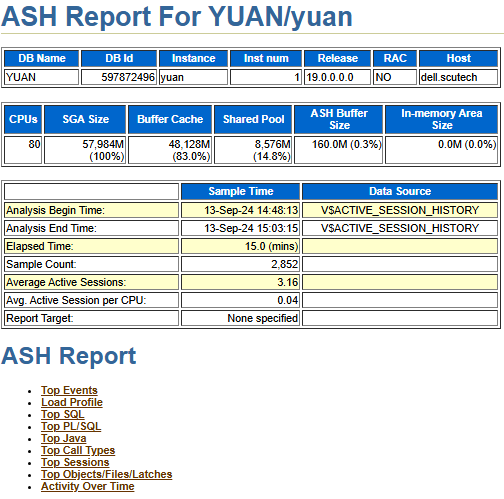
Task: Select the SGA Size value 57,984M
Action: point(103,144)
